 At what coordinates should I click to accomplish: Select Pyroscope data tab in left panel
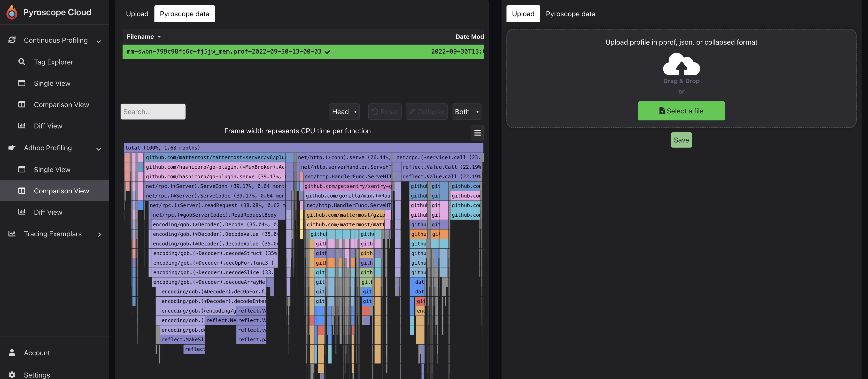point(184,14)
